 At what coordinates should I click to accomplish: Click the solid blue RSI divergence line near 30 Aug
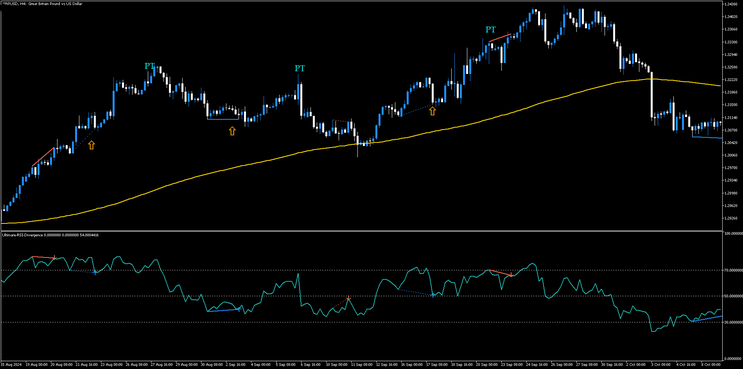pos(223,310)
